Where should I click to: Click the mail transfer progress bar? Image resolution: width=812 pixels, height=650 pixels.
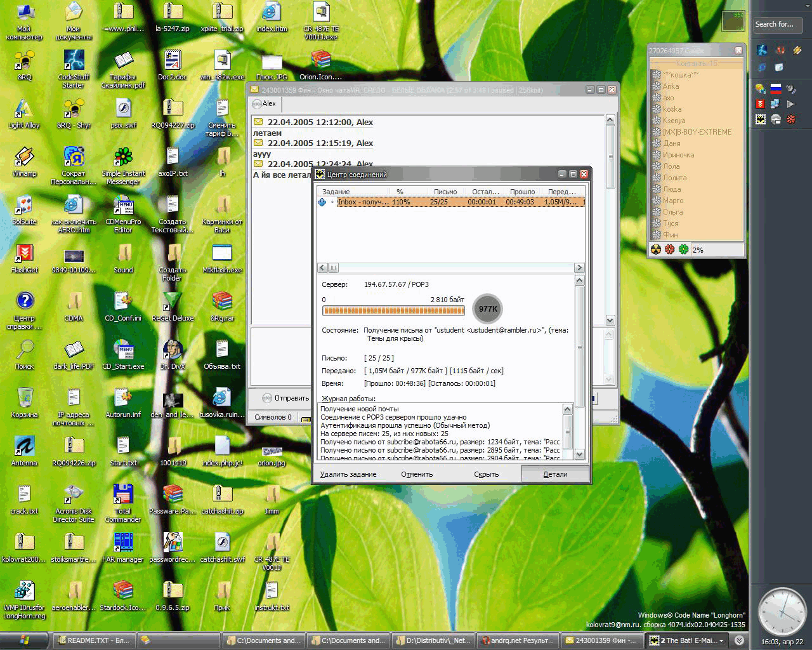click(x=393, y=310)
